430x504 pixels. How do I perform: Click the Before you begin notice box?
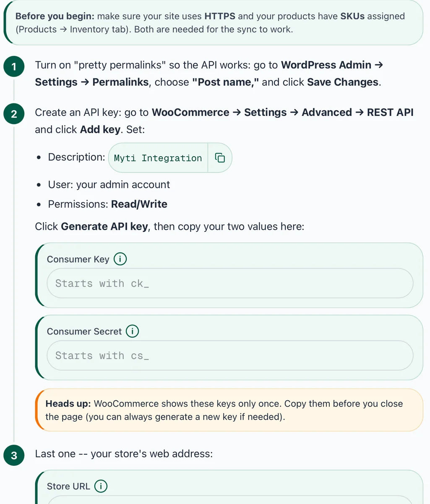tap(214, 23)
